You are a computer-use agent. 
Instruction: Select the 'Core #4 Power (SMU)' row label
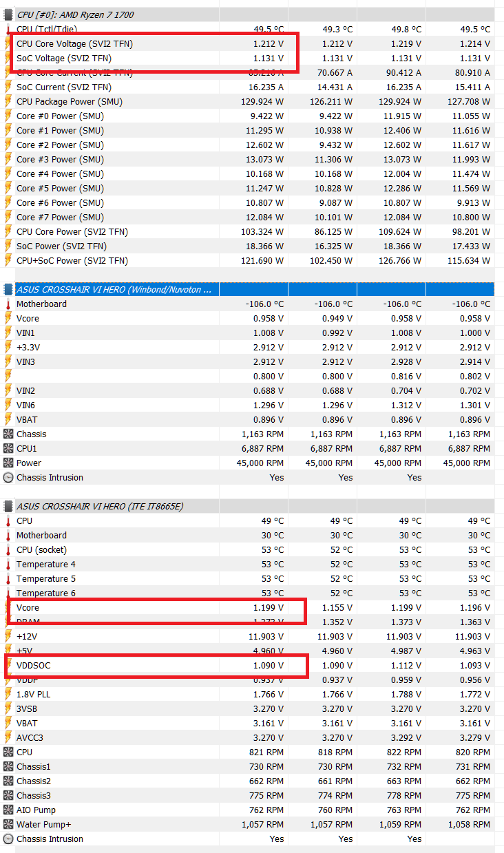click(x=61, y=173)
